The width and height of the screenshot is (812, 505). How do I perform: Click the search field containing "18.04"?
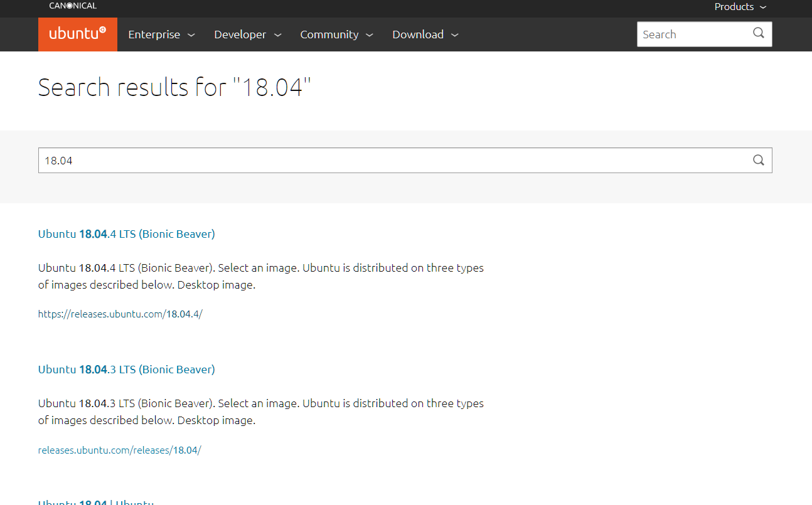pyautogui.click(x=377, y=160)
